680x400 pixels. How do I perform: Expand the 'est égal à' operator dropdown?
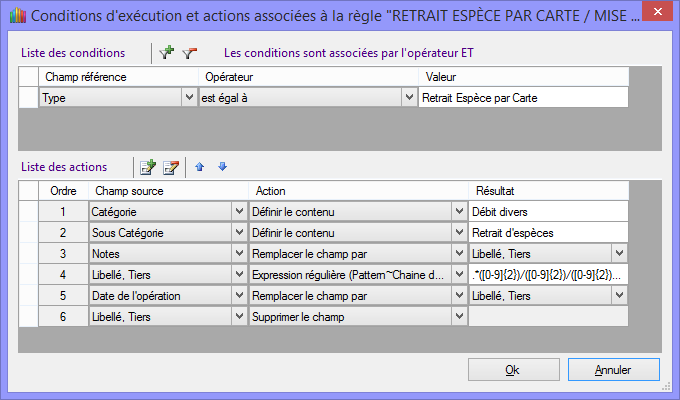(x=408, y=97)
